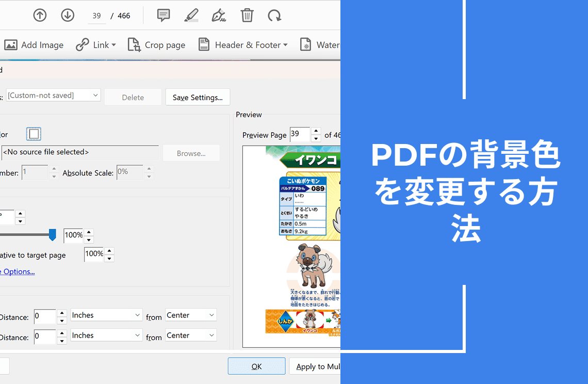
Task: Click the next page down-arrow icon
Action: 68,15
